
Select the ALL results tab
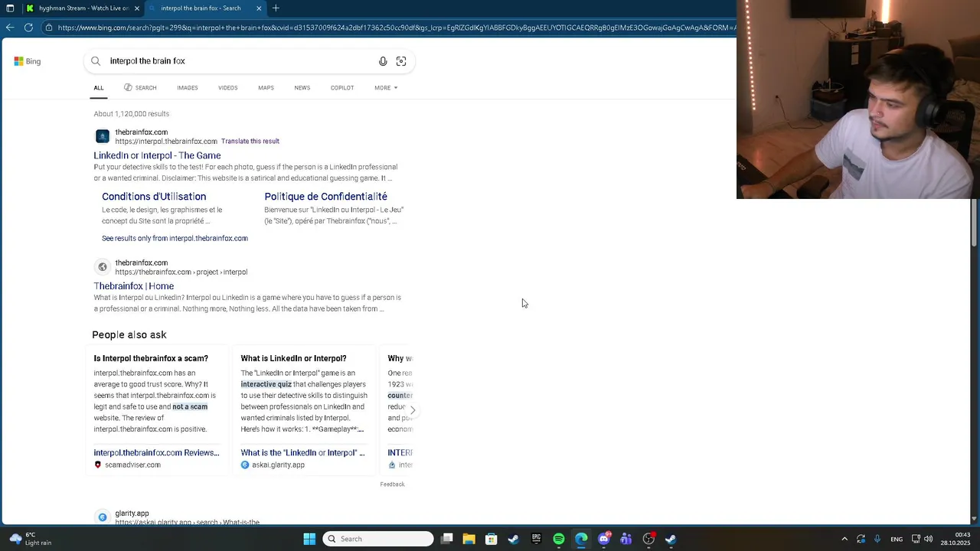coord(99,88)
